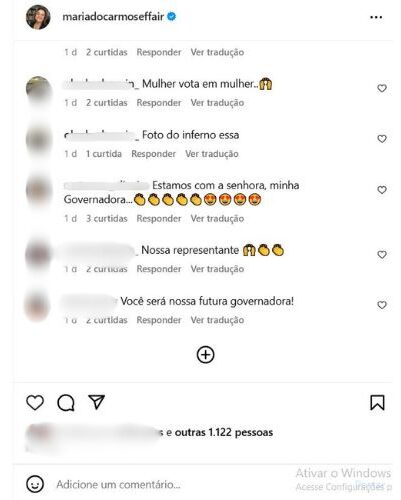
Task: Like the 'Estamos com a senhora' comment
Action: pyautogui.click(x=382, y=190)
